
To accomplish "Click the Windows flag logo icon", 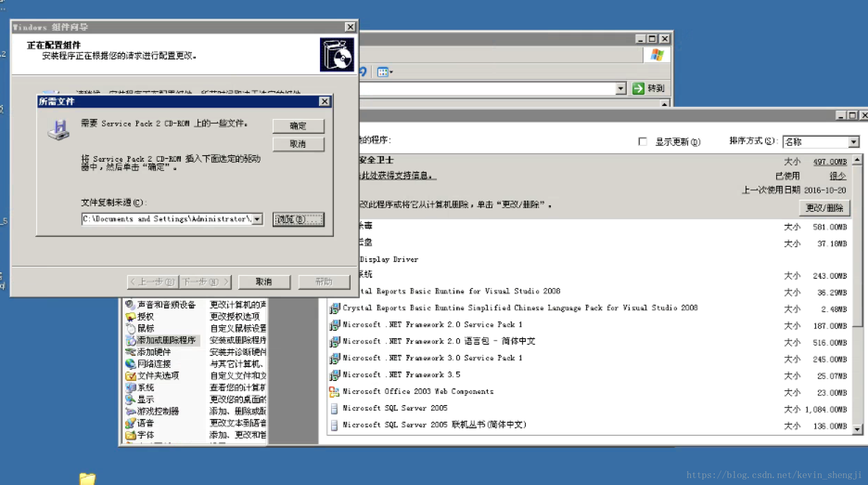I will pyautogui.click(x=657, y=55).
